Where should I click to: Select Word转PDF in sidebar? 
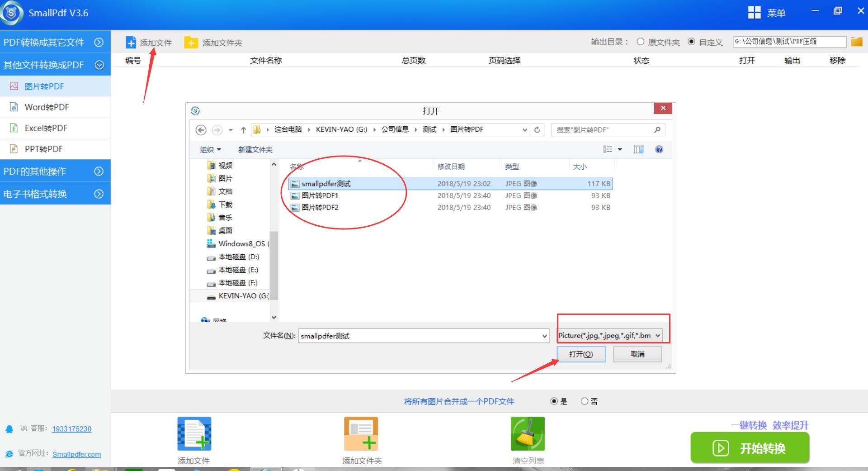(55, 107)
